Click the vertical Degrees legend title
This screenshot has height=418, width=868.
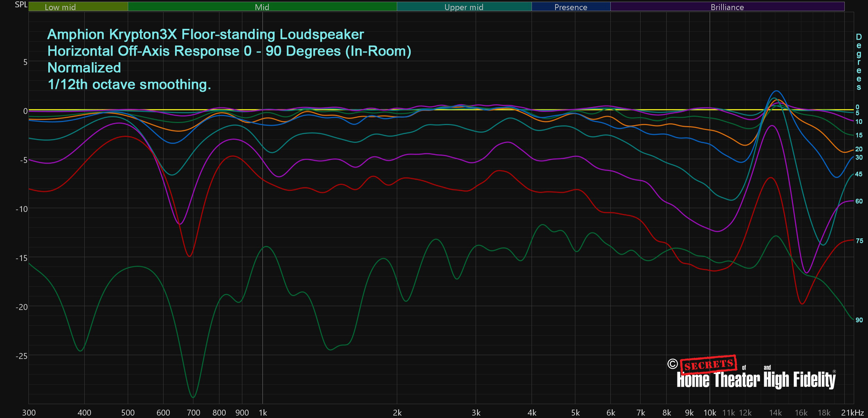(x=859, y=62)
